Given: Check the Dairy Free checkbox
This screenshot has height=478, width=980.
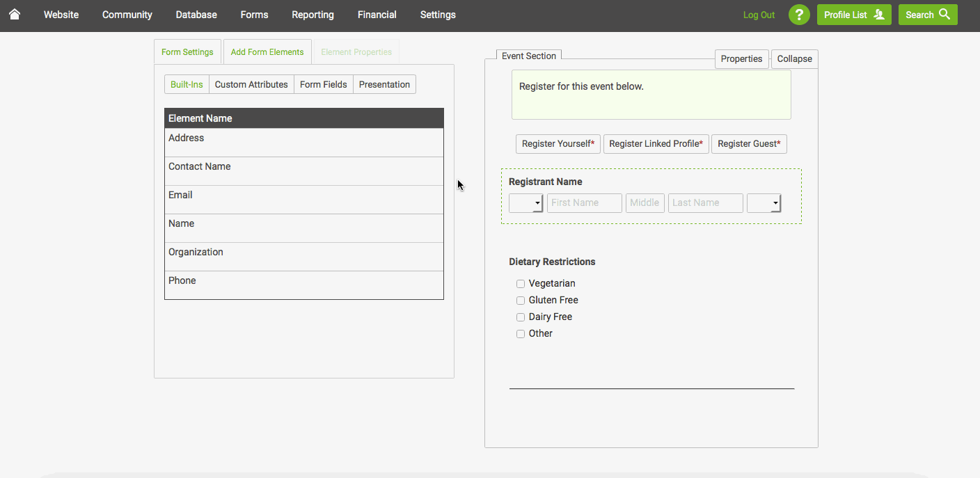Looking at the screenshot, I should (x=521, y=317).
